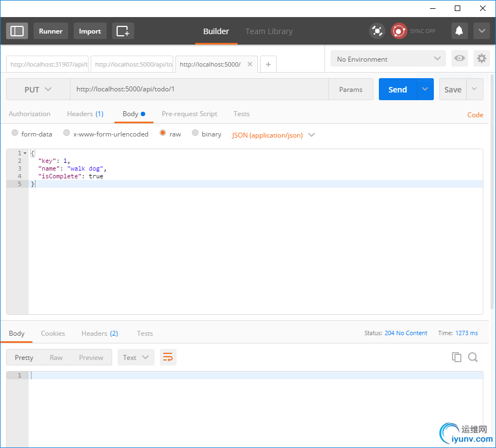
Task: Select the binary body option
Action: [x=195, y=133]
